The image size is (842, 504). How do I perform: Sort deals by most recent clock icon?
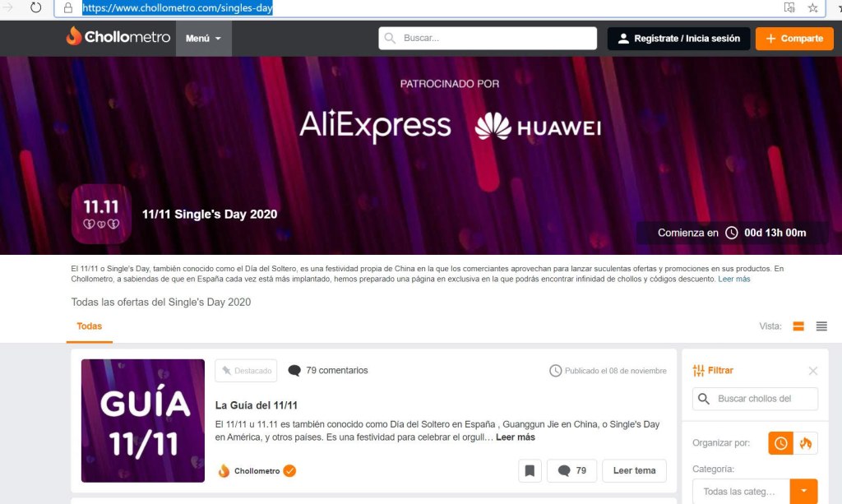pyautogui.click(x=780, y=443)
